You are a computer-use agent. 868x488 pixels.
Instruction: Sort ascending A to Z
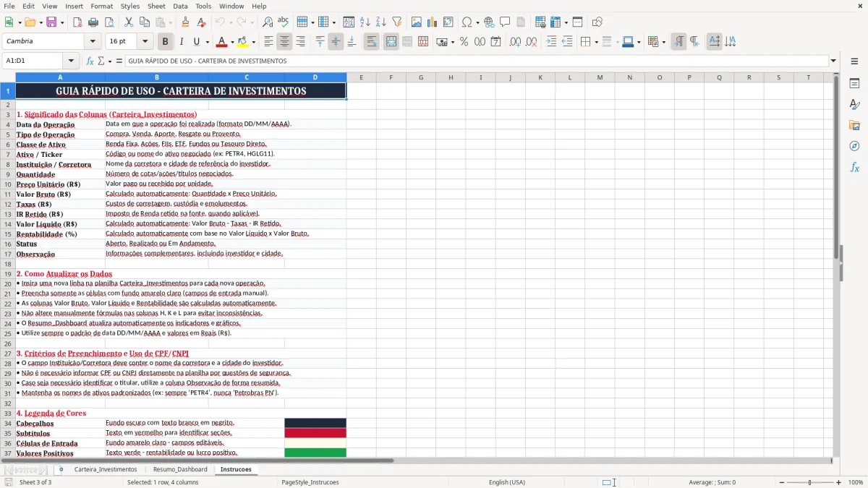point(365,22)
